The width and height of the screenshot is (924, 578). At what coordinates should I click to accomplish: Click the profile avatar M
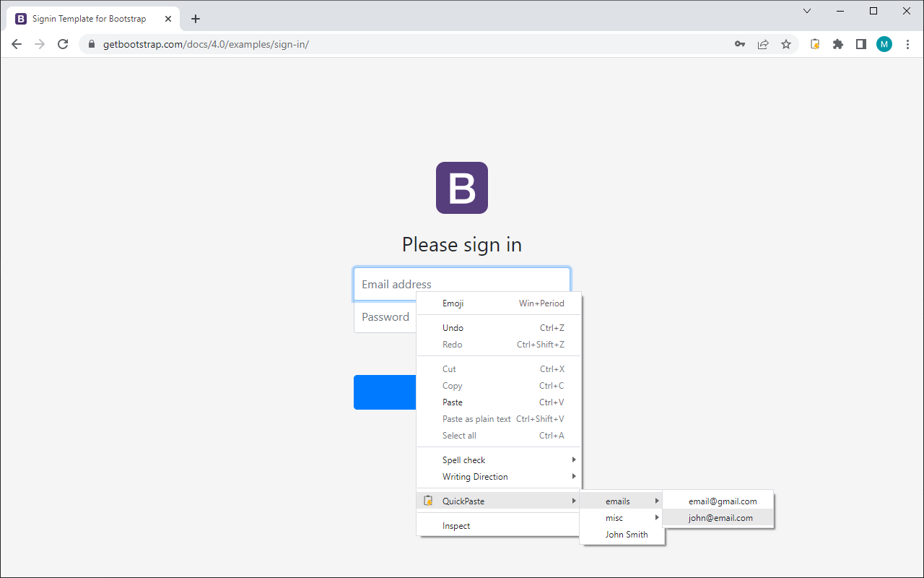(x=884, y=44)
